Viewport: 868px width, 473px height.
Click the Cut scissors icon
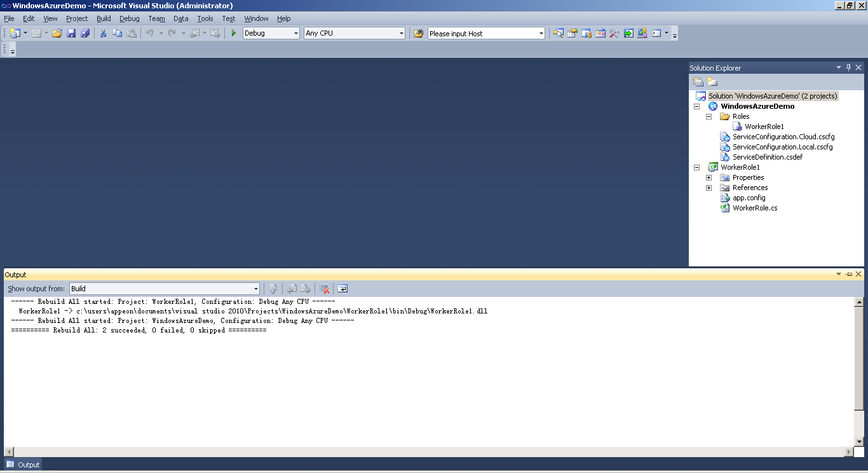click(x=103, y=33)
